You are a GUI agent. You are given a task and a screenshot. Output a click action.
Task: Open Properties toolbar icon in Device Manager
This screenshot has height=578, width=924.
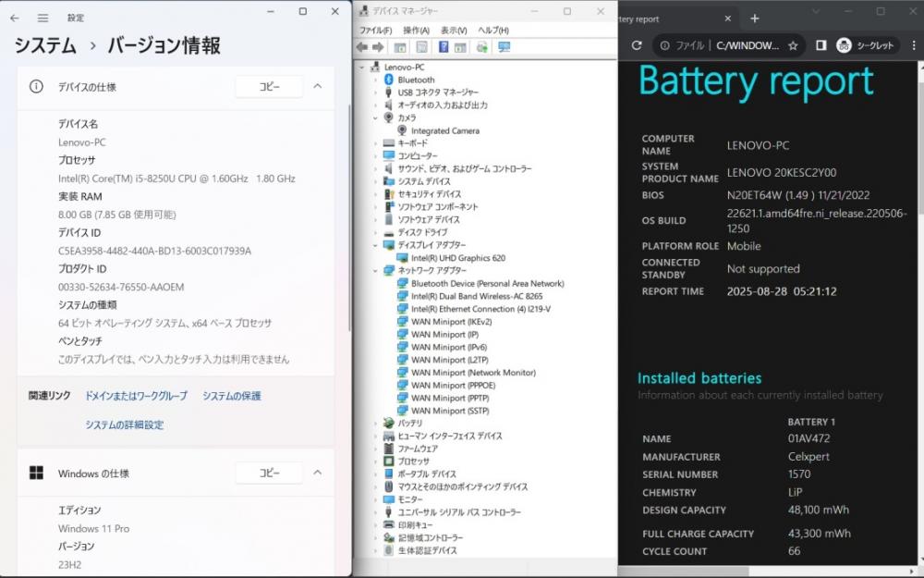point(422,47)
